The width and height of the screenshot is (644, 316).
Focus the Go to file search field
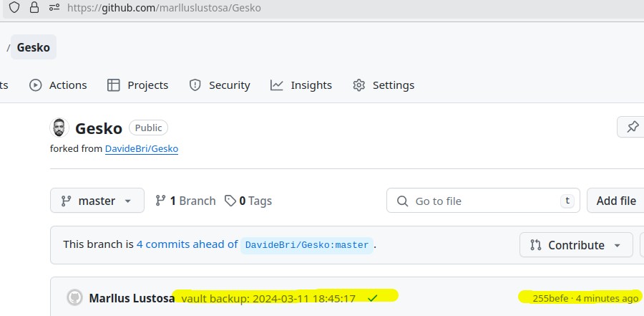pos(483,201)
